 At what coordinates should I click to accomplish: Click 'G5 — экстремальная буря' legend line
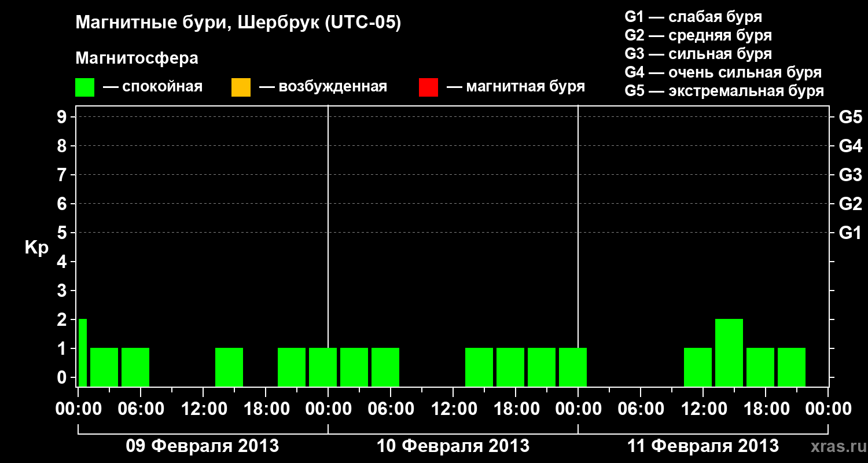pyautogui.click(x=724, y=91)
